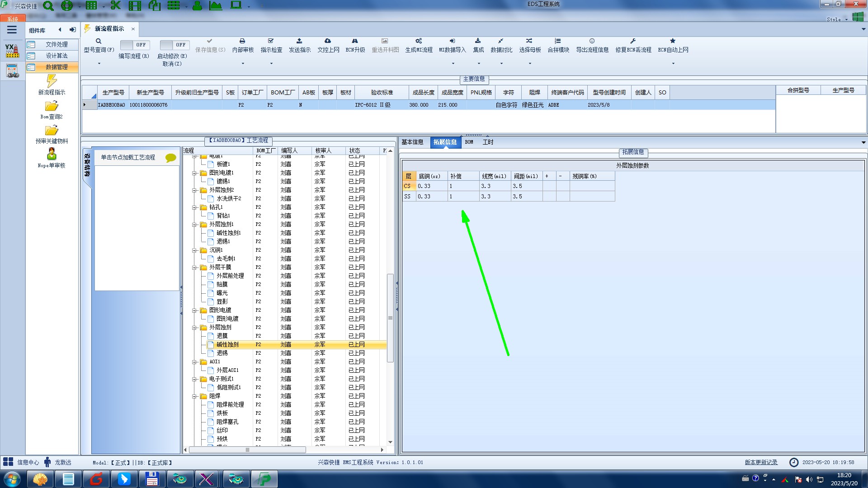Click the 内部审核 print icon

pos(242,41)
